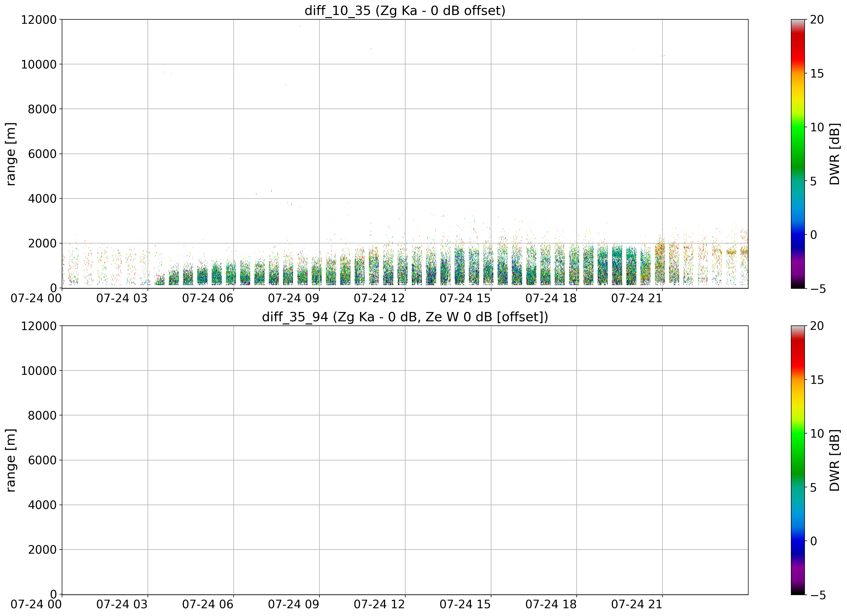
Task: Select the bottom plot's 07-24 03 time label
Action: [122, 605]
